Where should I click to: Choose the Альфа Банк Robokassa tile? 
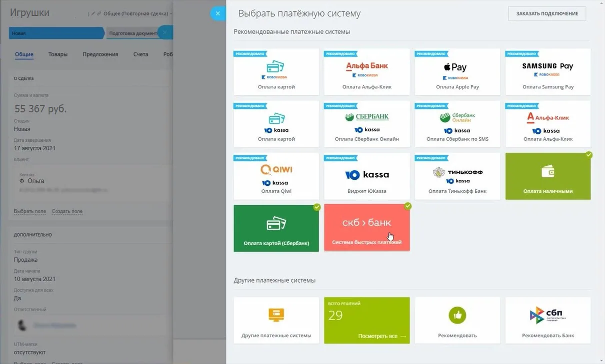367,72
